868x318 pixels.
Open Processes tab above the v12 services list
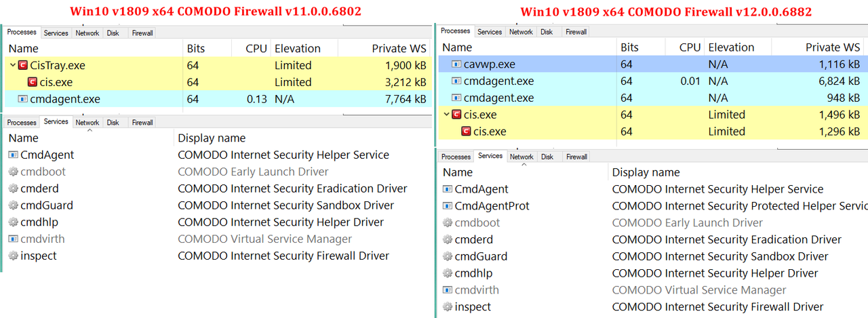pos(456,157)
